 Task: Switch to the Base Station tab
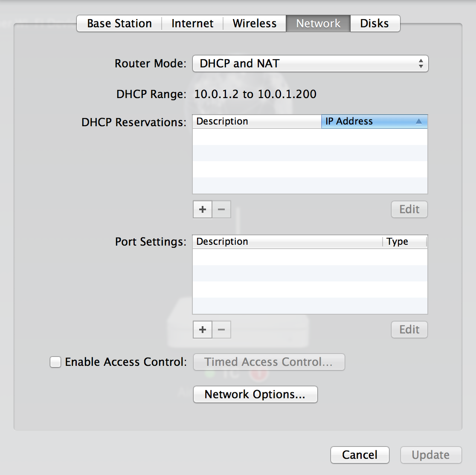(x=119, y=23)
